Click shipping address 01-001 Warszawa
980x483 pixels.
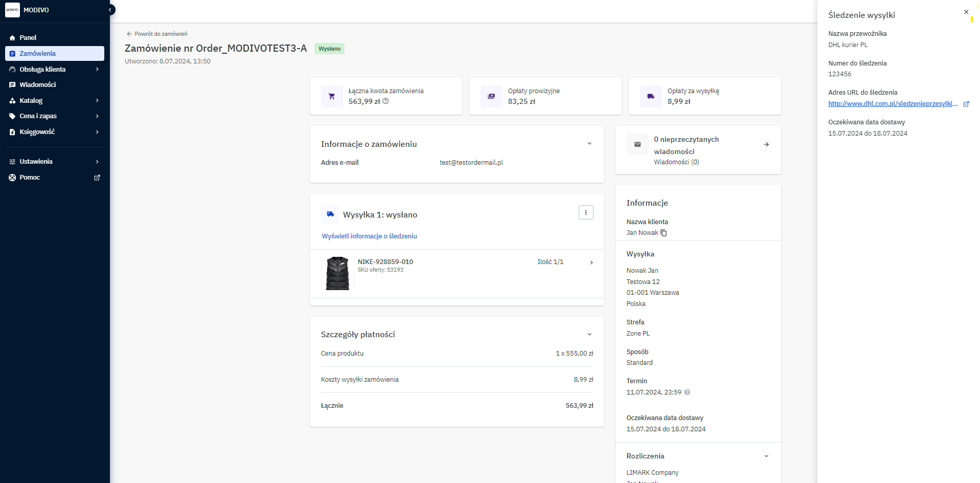click(653, 293)
